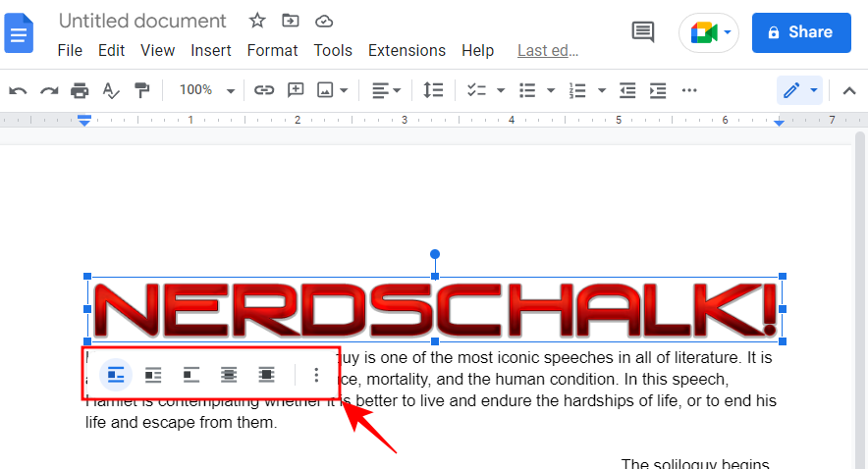
Task: Move document to a folder icon
Action: point(290,21)
